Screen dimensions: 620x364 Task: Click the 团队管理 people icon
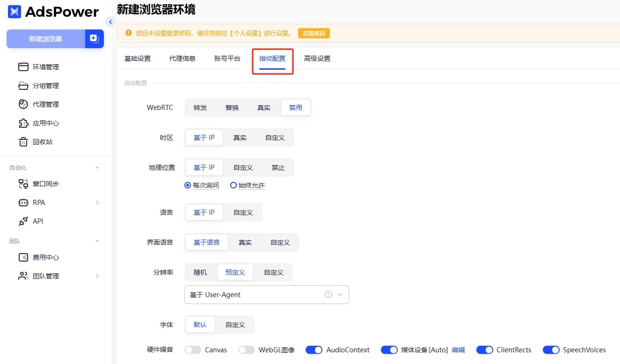(23, 276)
